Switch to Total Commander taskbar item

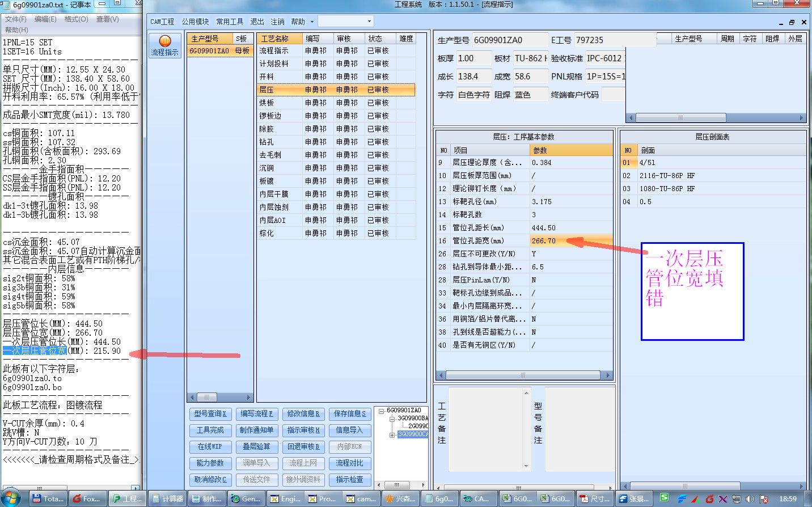pyautogui.click(x=48, y=498)
